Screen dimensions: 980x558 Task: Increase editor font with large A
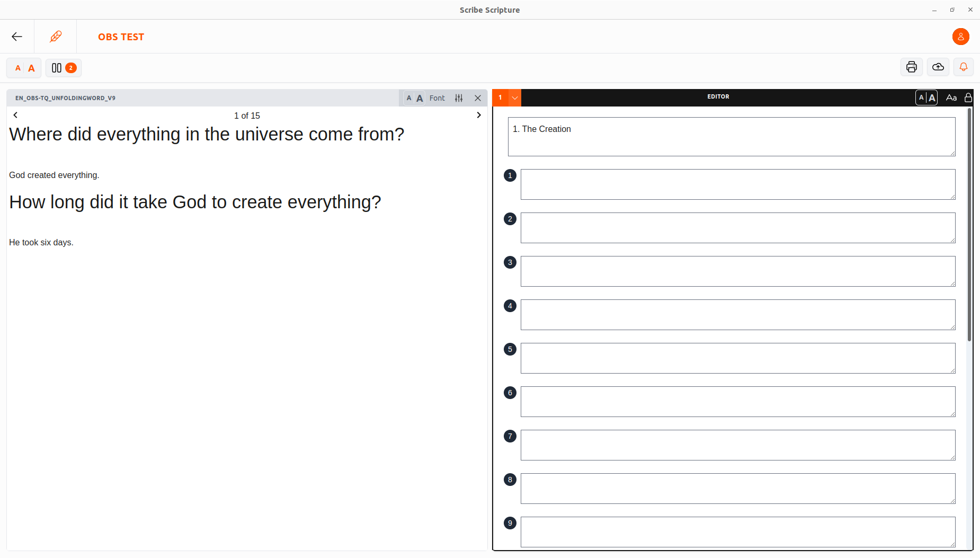(932, 98)
